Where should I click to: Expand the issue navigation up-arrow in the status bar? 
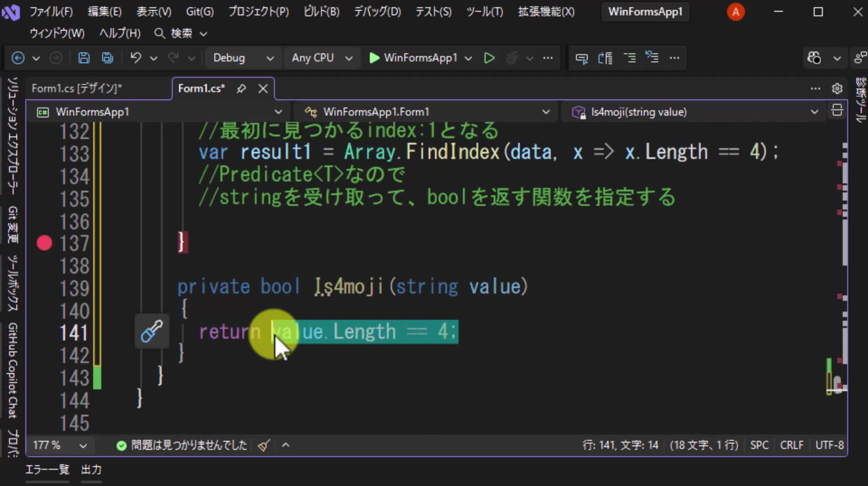(286, 445)
